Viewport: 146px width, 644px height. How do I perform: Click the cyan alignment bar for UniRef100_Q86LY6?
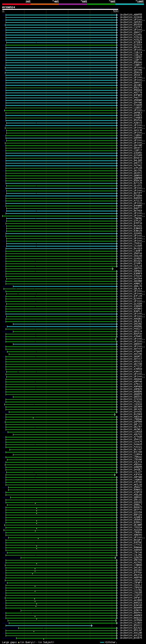(x=65, y=286)
